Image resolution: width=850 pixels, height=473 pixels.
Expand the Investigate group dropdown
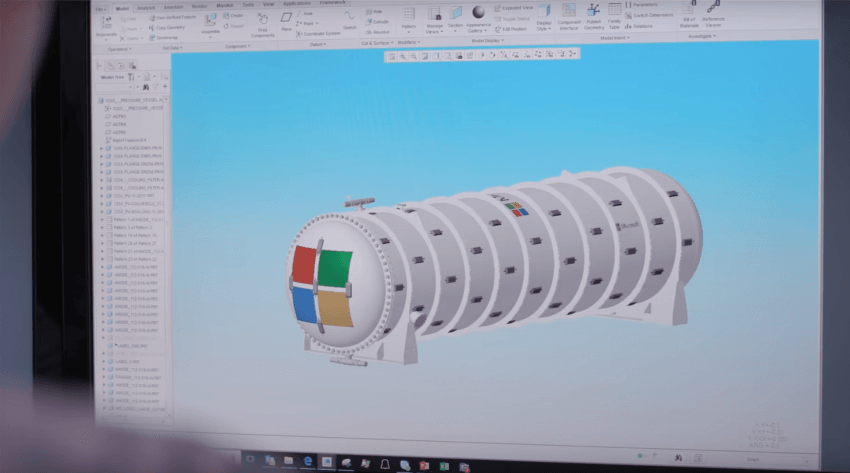tap(702, 36)
